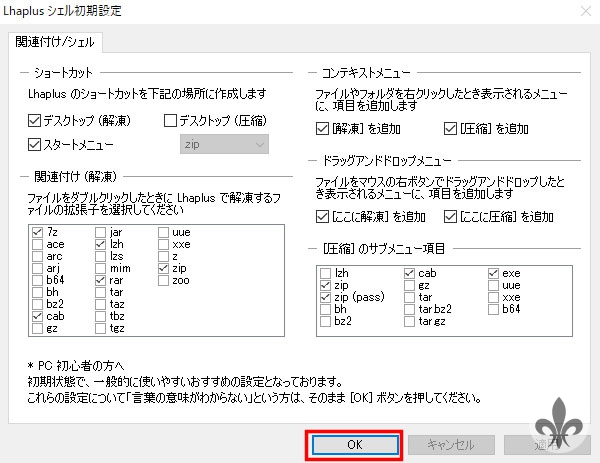
Task: Click the OK button
Action: [x=355, y=445]
